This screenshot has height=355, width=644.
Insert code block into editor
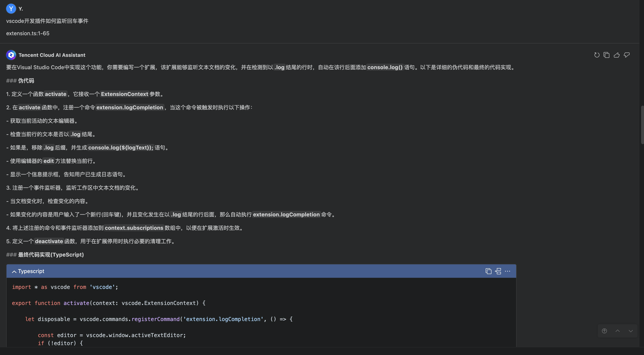(x=498, y=271)
